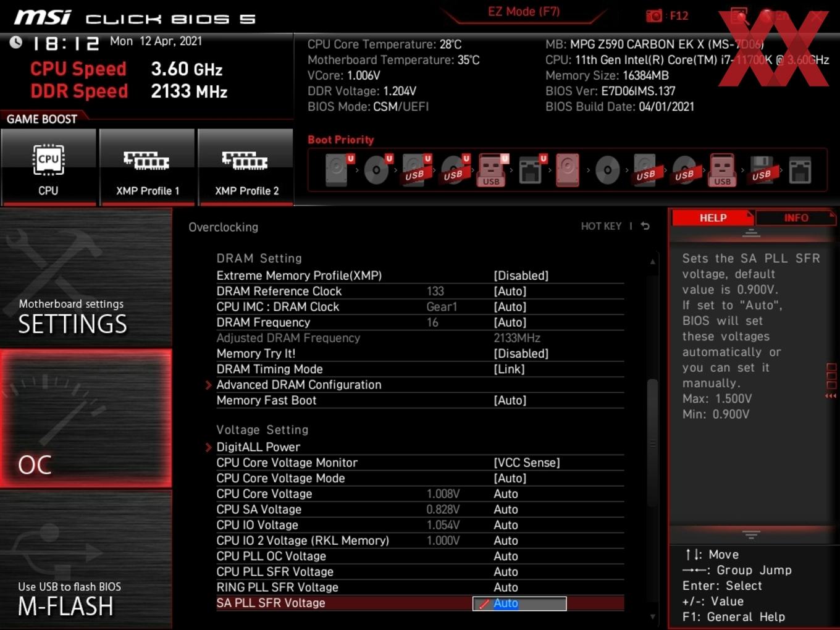Select the UEFI USB hard disk boot icon
This screenshot has height=630, width=840.
point(415,170)
